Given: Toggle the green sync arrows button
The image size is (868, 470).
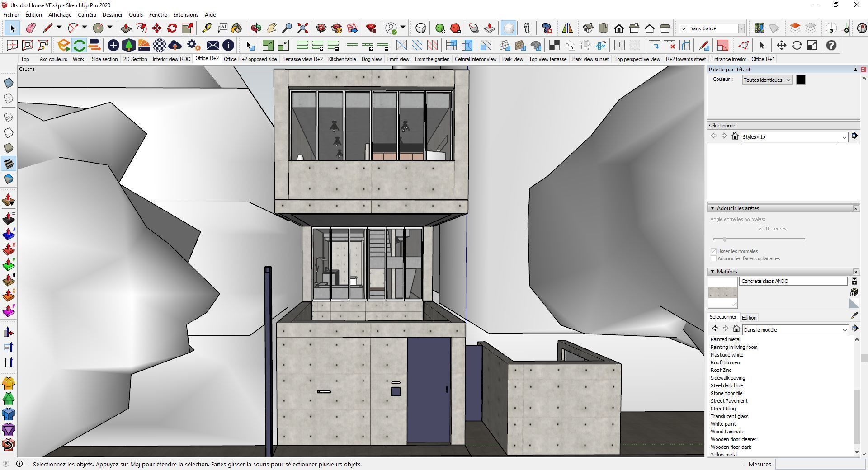Looking at the screenshot, I should tap(79, 45).
